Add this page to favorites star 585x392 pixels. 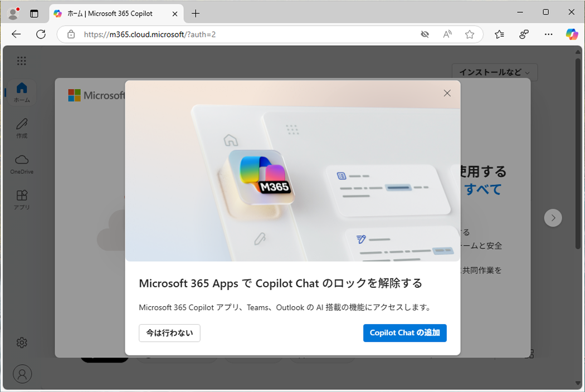click(x=469, y=35)
